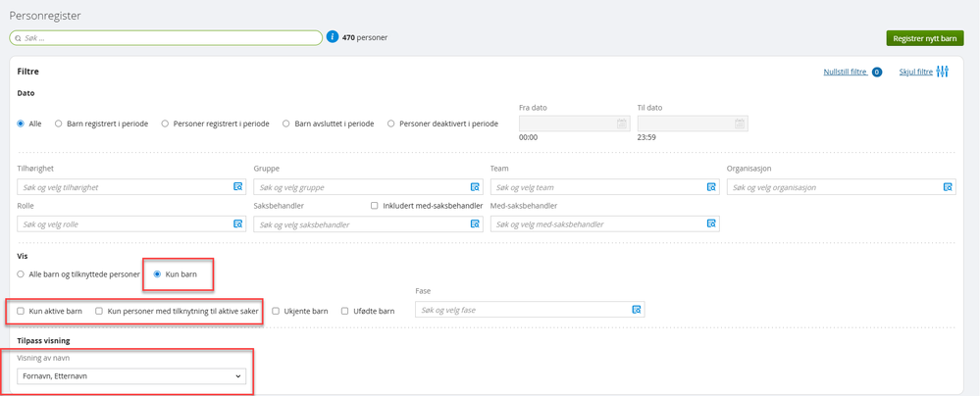Viewport: 980px width, 396px height.
Task: Click the Fra dato input field
Action: pos(574,124)
